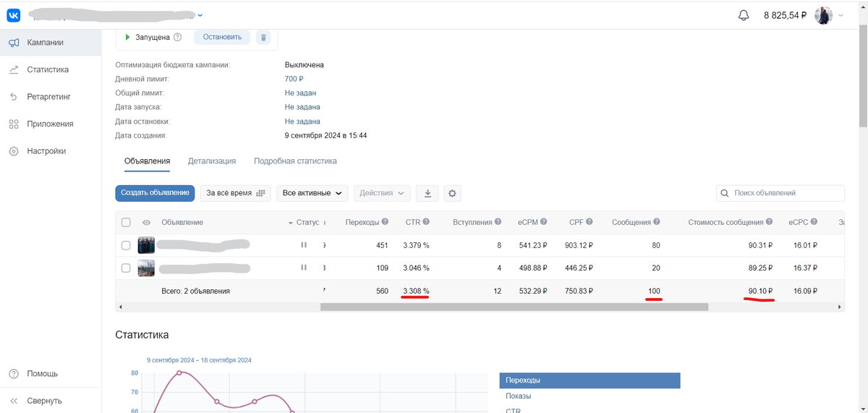This screenshot has width=868, height=413.
Task: Expand the account name dropdown chevron
Action: click(200, 15)
